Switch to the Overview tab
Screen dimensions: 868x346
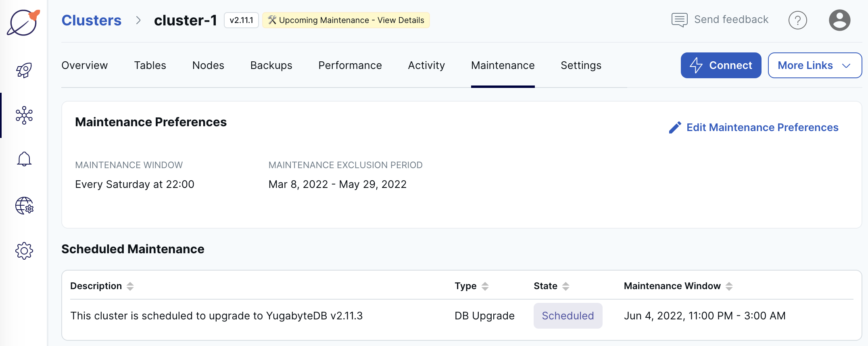pyautogui.click(x=84, y=65)
